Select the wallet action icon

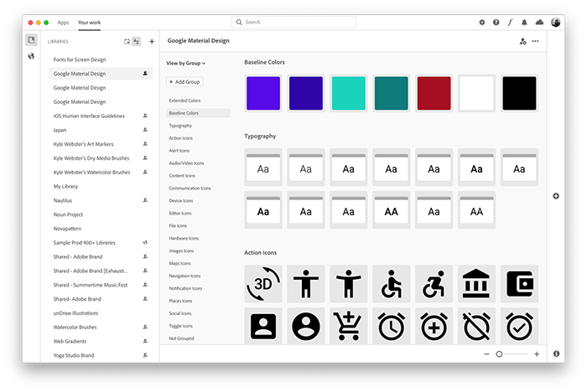click(x=519, y=283)
